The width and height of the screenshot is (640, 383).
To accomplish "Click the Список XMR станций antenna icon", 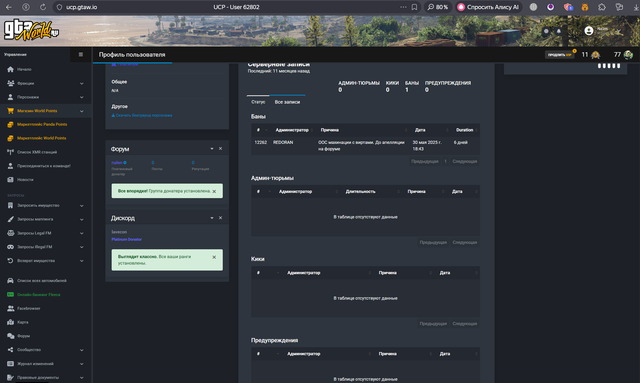I will [x=10, y=152].
